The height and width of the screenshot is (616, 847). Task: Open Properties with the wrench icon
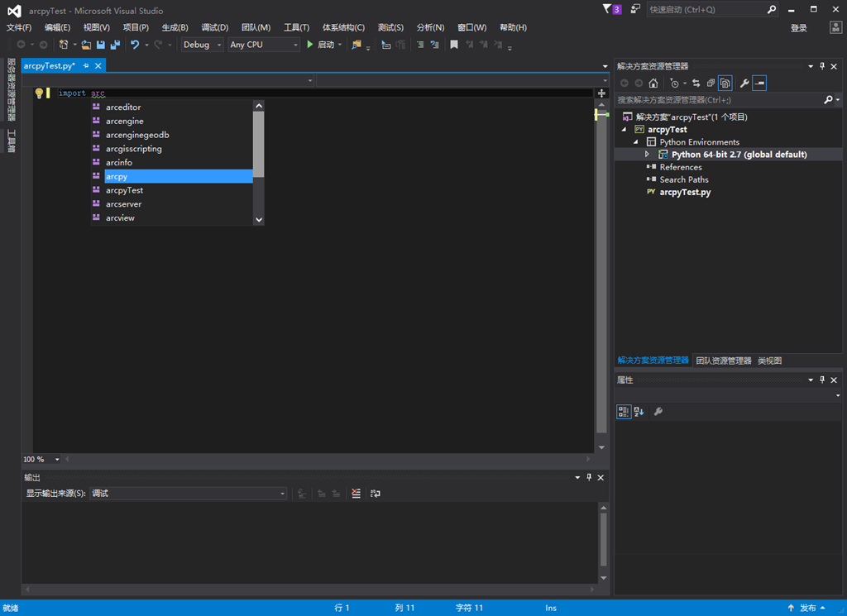744,84
